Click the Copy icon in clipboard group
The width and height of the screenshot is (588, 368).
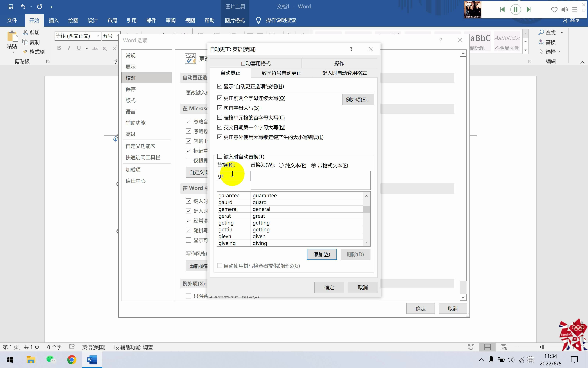25,42
